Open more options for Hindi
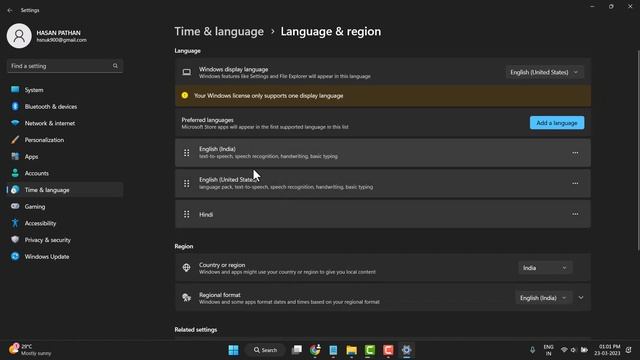Screen dimensions: 640x360 (575, 214)
